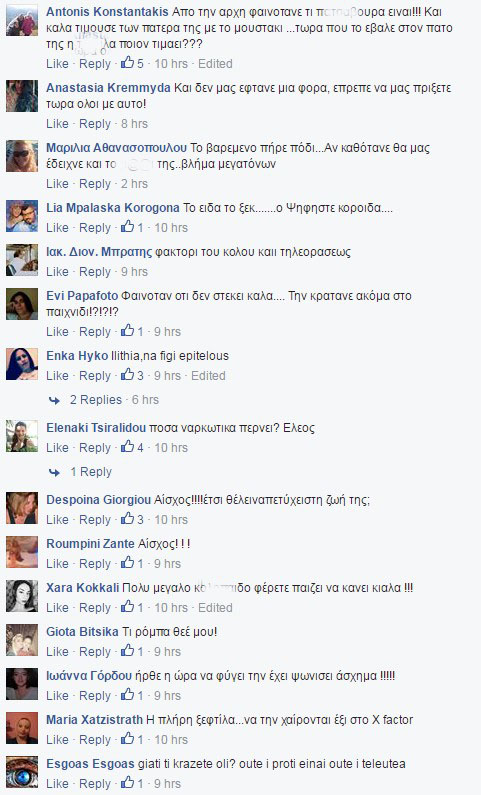481x795 pixels.
Task: Expand 1 Reply under Elenaki Tsiralidou
Action: coord(91,472)
